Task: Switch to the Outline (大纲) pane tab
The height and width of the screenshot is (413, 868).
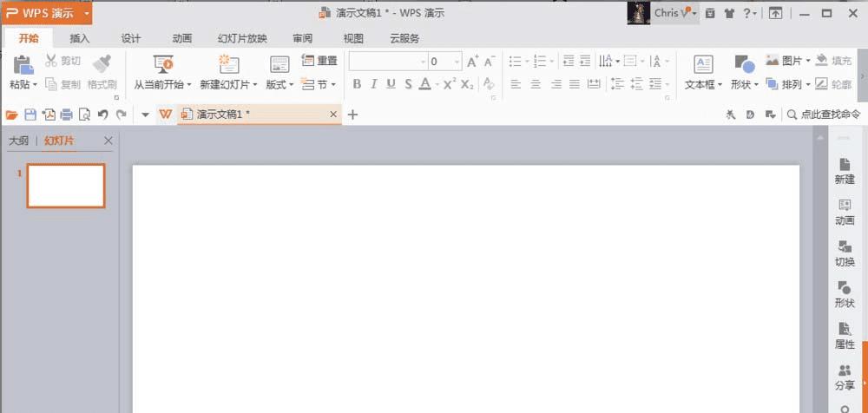Action: tap(18, 141)
